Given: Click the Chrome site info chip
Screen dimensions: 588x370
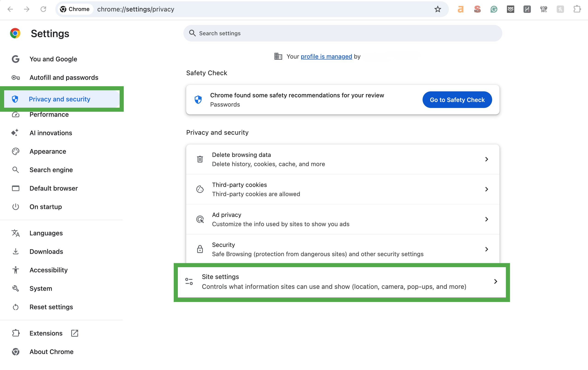Looking at the screenshot, I should 75,9.
